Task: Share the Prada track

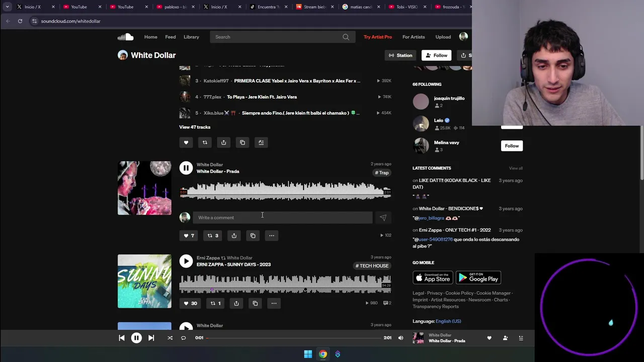Action: pyautogui.click(x=234, y=235)
